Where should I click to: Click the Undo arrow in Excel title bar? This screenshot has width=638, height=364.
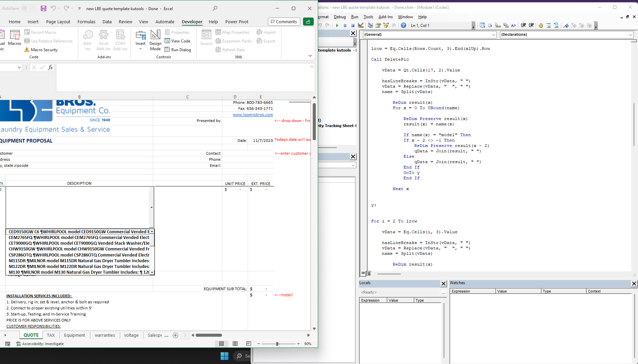tap(53, 8)
